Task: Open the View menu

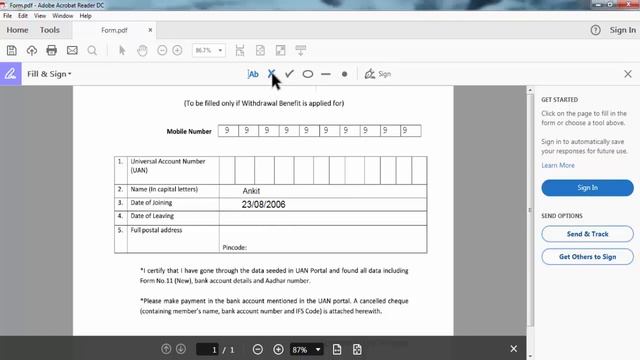Action: click(x=40, y=16)
